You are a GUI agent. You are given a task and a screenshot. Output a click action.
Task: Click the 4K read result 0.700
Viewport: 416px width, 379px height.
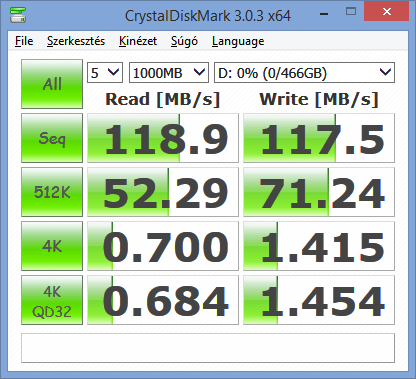click(x=163, y=246)
